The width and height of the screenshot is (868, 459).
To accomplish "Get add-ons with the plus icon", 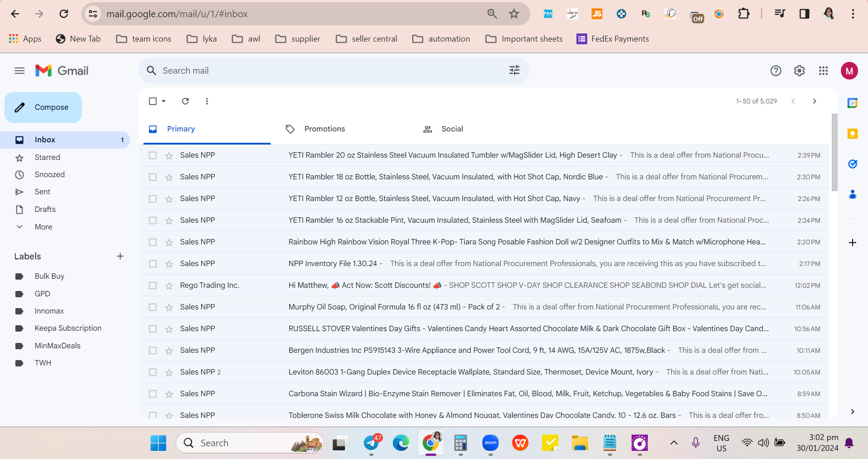I will (853, 243).
